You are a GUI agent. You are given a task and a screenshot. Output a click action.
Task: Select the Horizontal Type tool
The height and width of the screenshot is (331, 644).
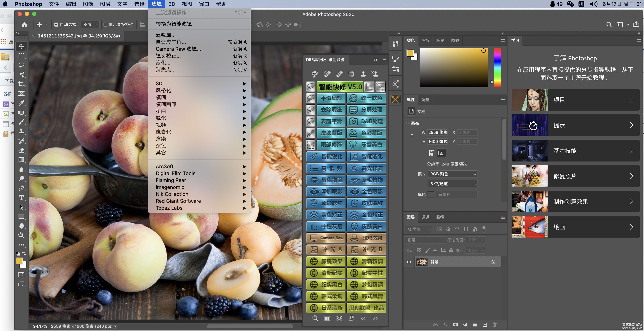21,198
